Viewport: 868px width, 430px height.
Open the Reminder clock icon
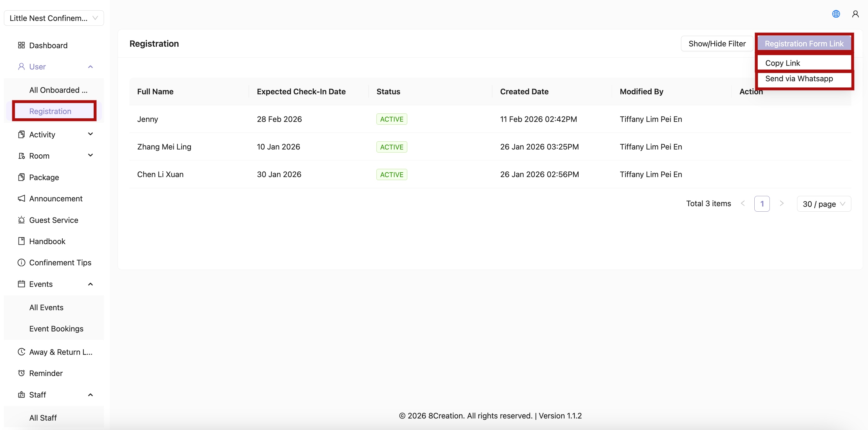pyautogui.click(x=21, y=373)
